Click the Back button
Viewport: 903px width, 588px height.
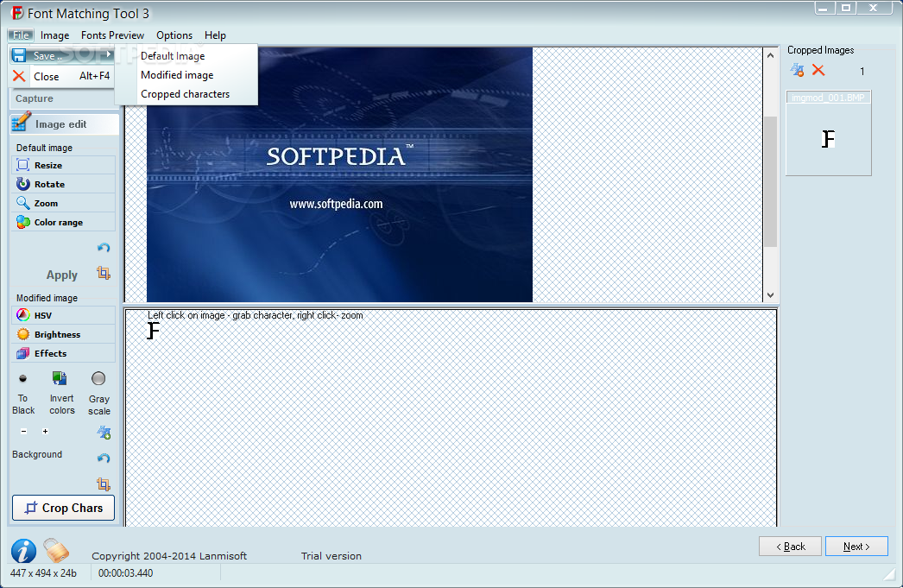click(x=790, y=547)
